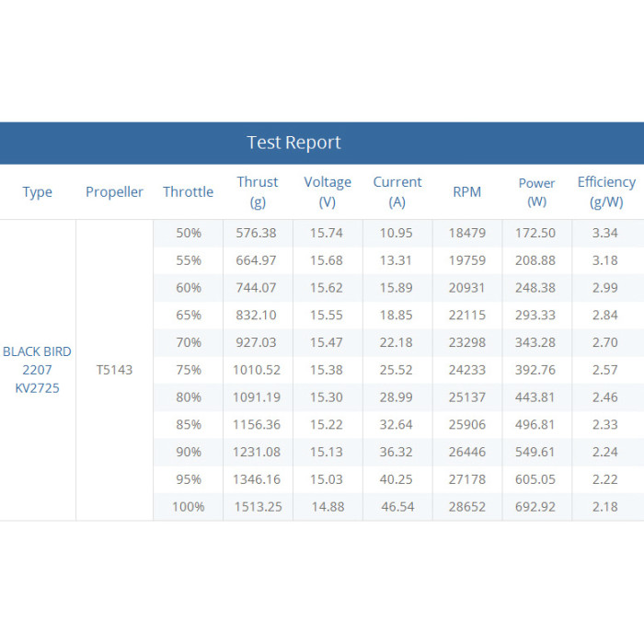Click RPM value 22115
Image resolution: width=644 pixels, height=644 pixels.
click(x=467, y=315)
